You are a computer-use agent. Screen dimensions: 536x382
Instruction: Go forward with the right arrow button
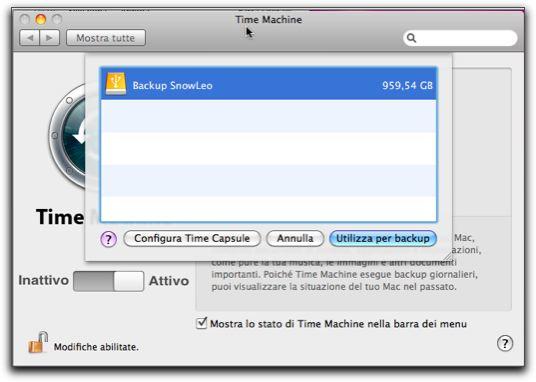click(50, 38)
